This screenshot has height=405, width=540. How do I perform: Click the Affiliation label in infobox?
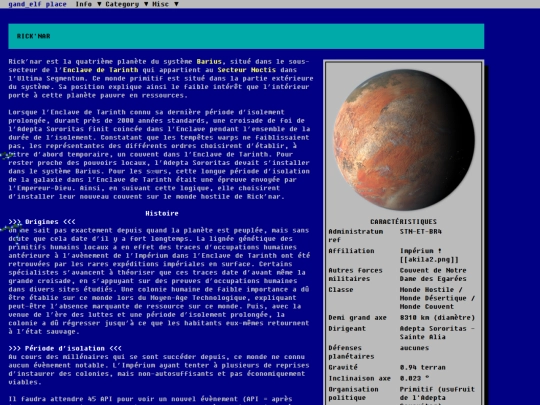click(351, 251)
